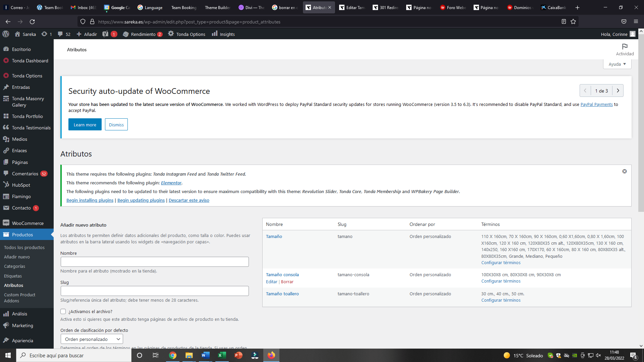Switch to the Theme Builder tab
The height and width of the screenshot is (362, 644).
(217, 7)
